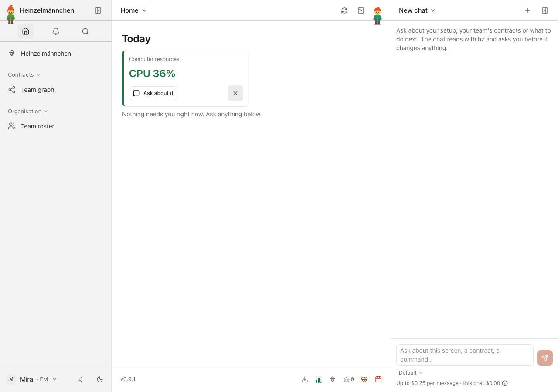Open the Default model dropdown

coord(411,373)
